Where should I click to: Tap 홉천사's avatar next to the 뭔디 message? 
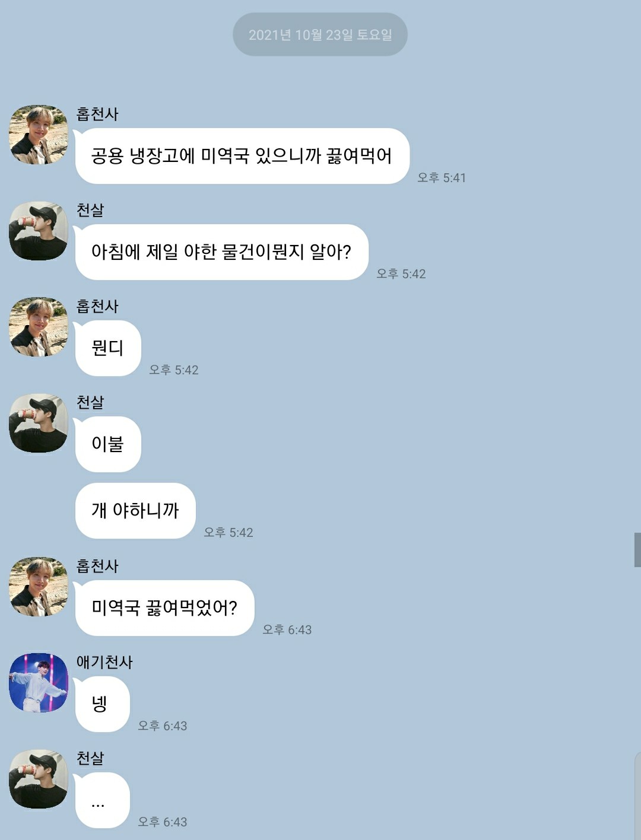pyautogui.click(x=39, y=327)
